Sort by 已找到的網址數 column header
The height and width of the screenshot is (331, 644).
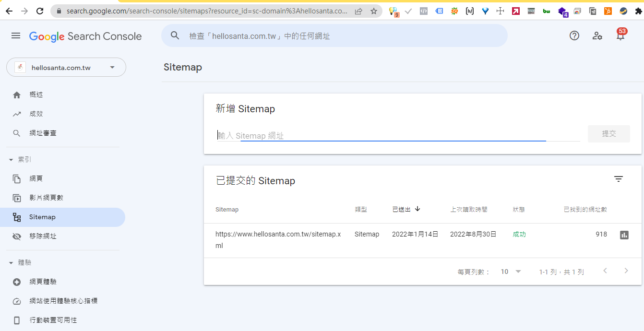coord(585,210)
